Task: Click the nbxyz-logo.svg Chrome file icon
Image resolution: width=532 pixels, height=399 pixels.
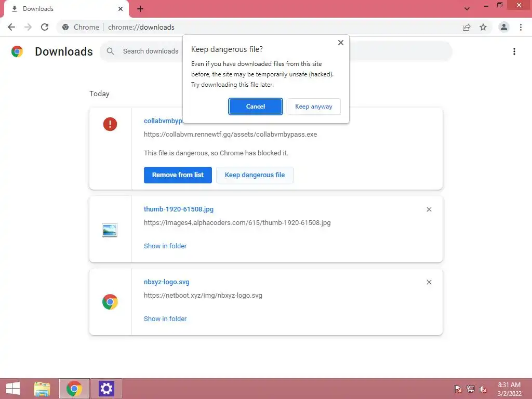Action: (110, 302)
